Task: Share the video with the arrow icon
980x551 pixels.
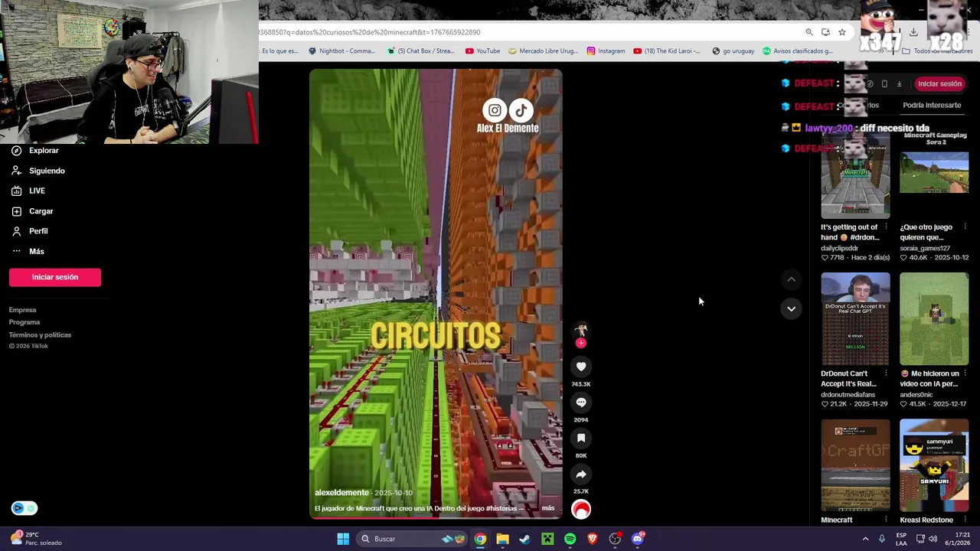Action: pyautogui.click(x=581, y=474)
